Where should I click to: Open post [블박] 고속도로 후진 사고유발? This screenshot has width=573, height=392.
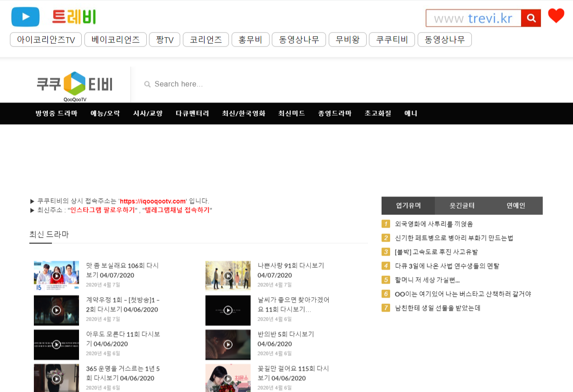[436, 252]
